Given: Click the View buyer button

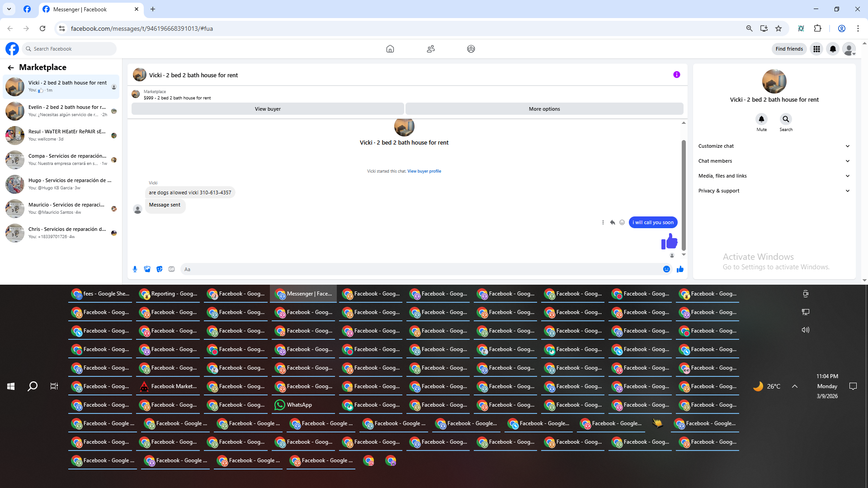Looking at the screenshot, I should point(268,109).
